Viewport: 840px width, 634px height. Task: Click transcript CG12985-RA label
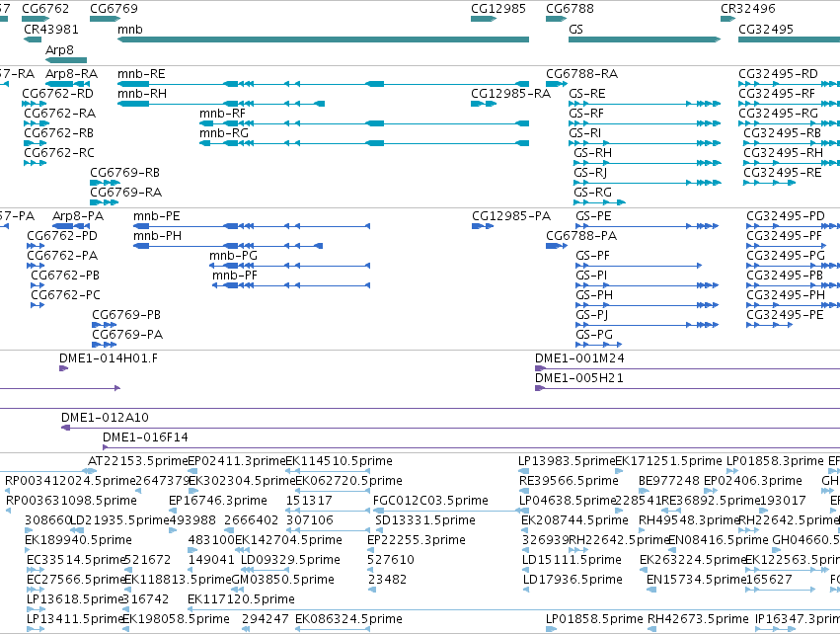(x=511, y=94)
